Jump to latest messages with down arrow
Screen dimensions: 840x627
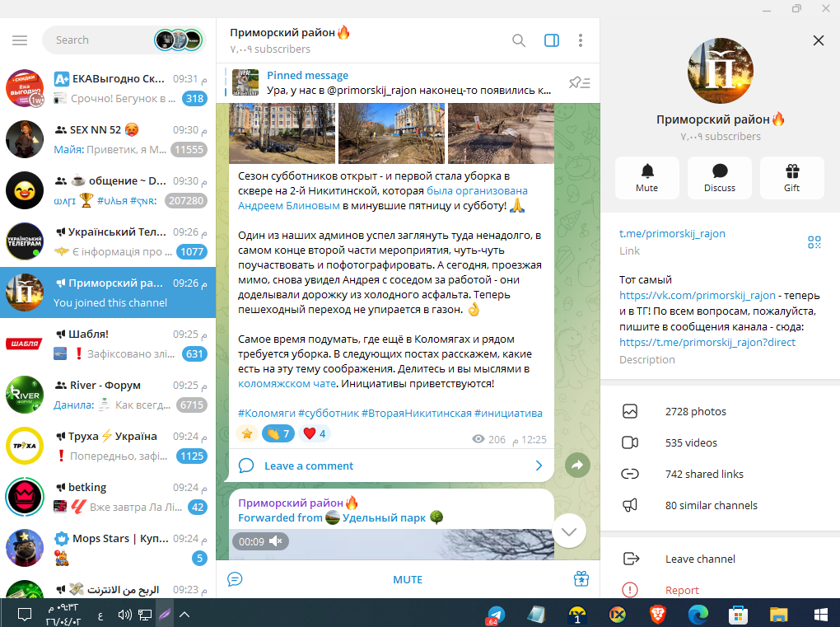click(x=569, y=531)
